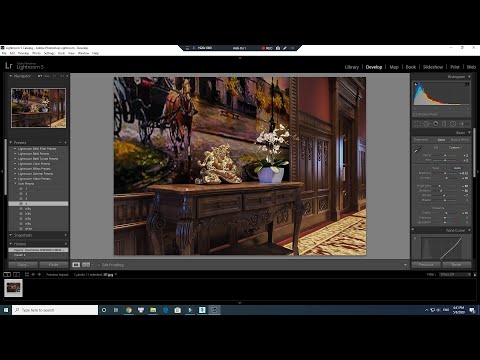Switch to the Print module

click(x=455, y=67)
